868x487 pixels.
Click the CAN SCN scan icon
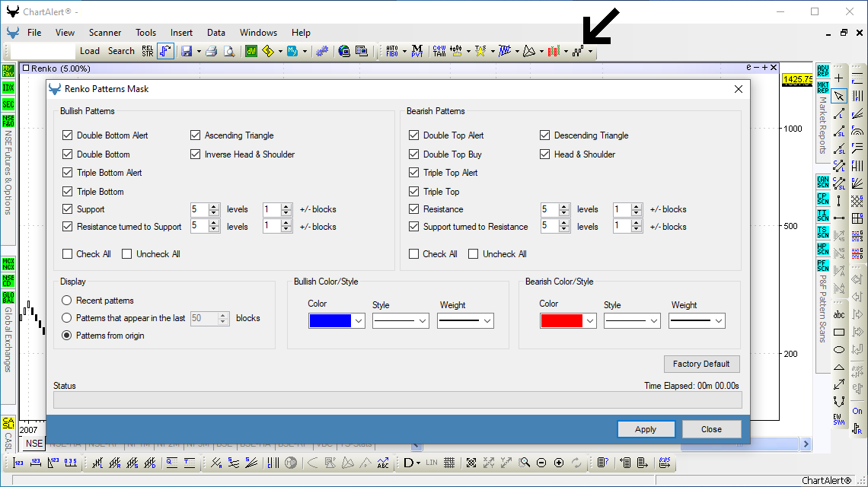822,182
